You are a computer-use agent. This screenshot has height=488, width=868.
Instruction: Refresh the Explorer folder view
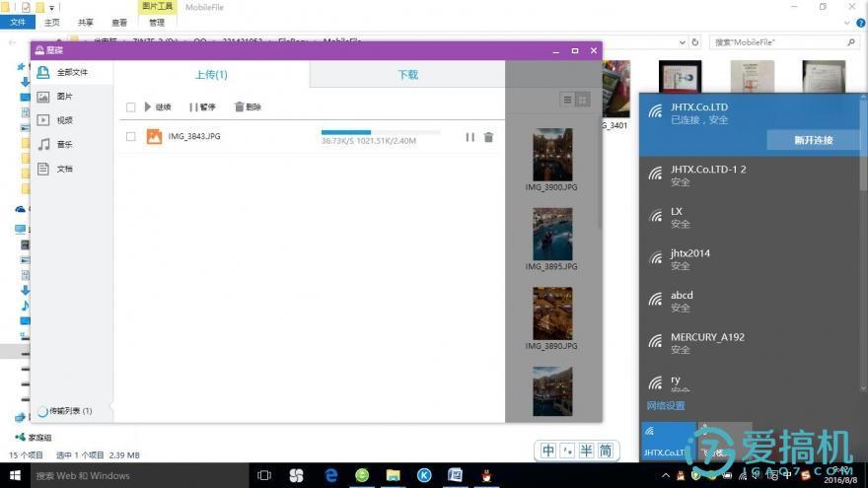(695, 42)
